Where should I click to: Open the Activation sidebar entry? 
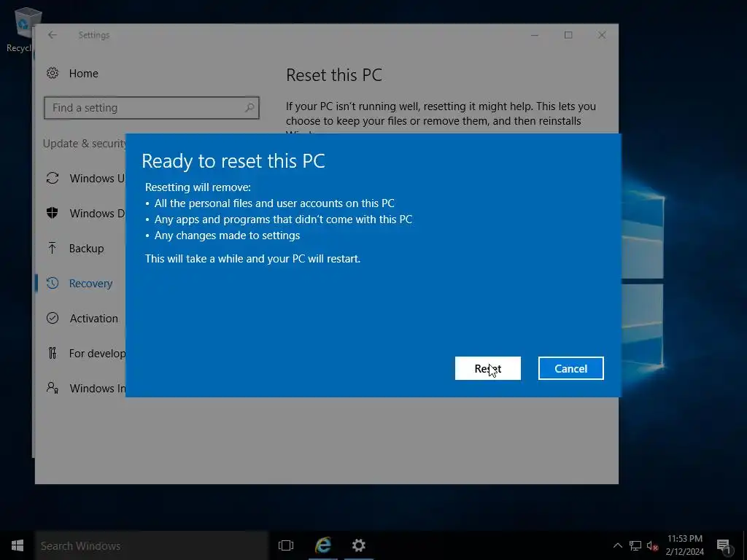click(x=94, y=319)
